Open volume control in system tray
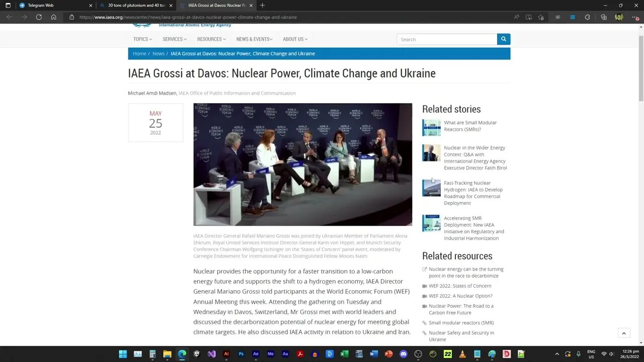Image resolution: width=644 pixels, height=362 pixels. [612, 354]
